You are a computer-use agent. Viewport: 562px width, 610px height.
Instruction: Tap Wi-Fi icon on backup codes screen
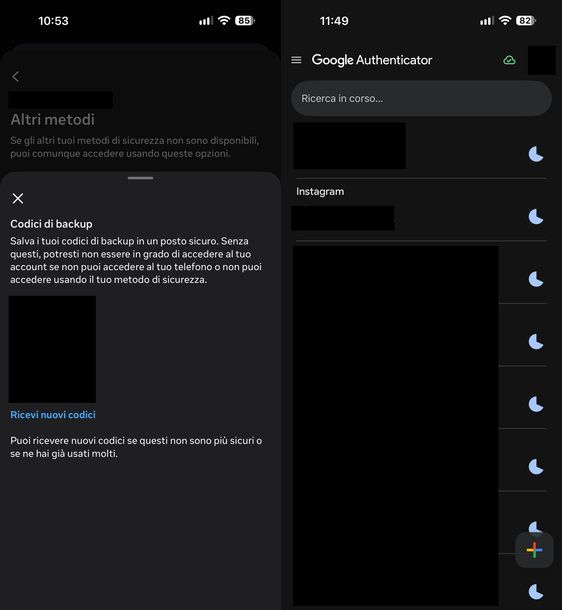(224, 21)
